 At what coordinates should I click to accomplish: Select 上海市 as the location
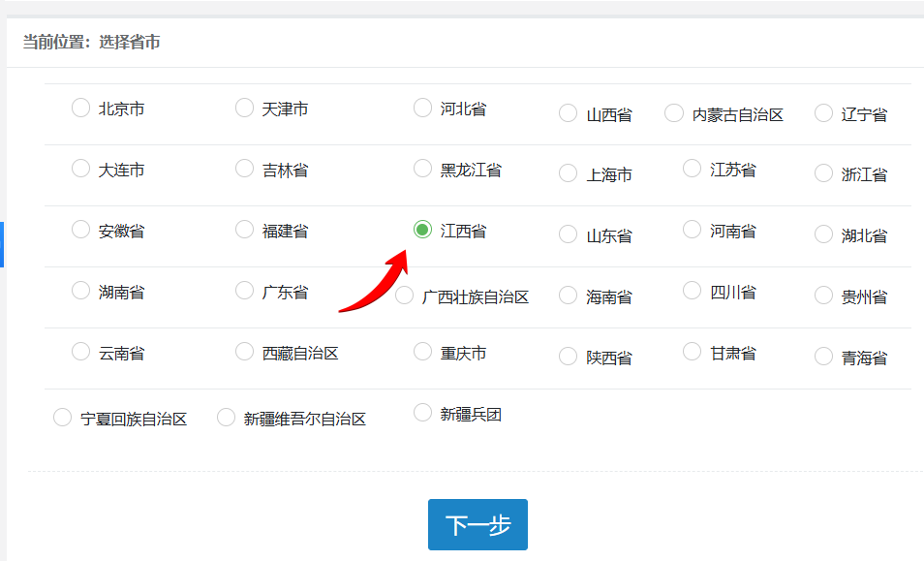click(x=568, y=173)
